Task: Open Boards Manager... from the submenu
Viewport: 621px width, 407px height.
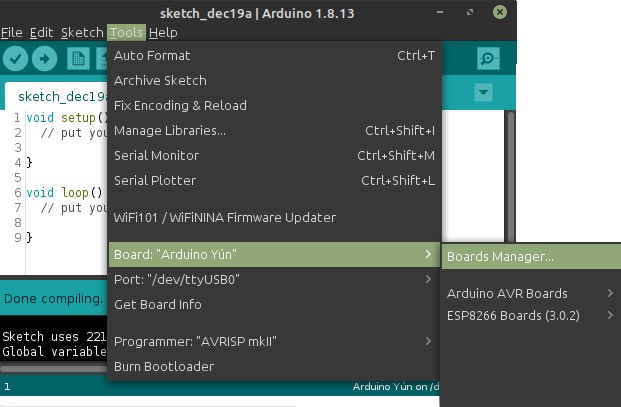Action: [500, 256]
